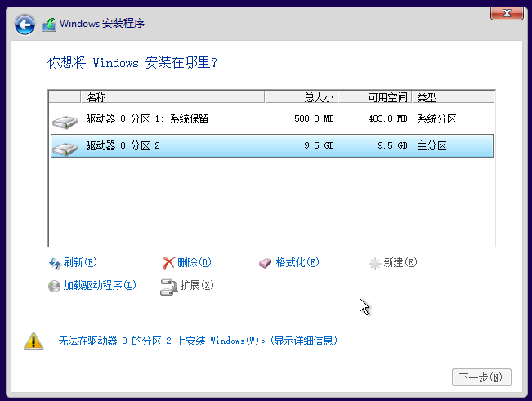This screenshot has width=532, height=401.
Task: Click the drive icon for 分区 2
Action: pyautogui.click(x=65, y=149)
